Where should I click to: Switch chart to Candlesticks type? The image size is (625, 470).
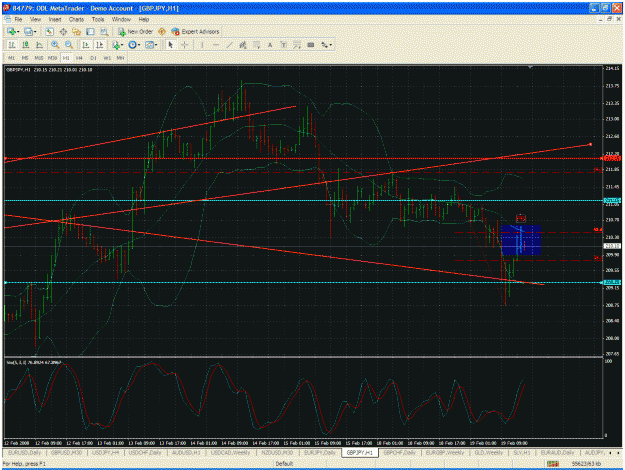(26, 45)
